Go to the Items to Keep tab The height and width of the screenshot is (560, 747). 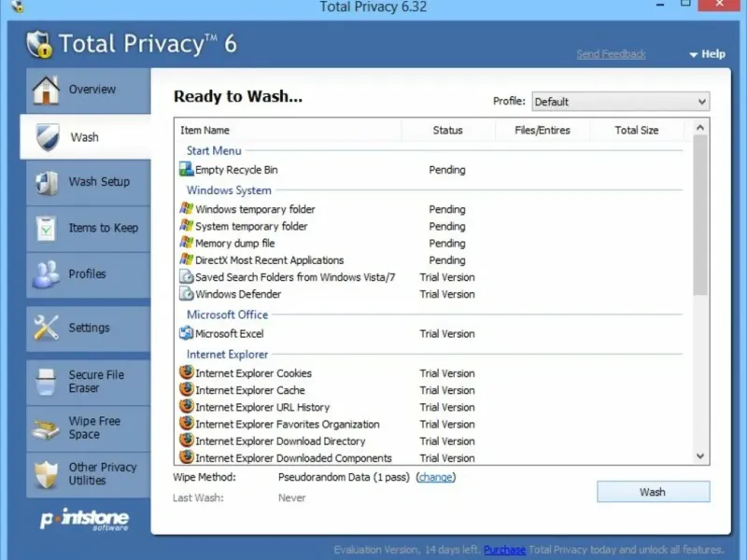click(89, 229)
